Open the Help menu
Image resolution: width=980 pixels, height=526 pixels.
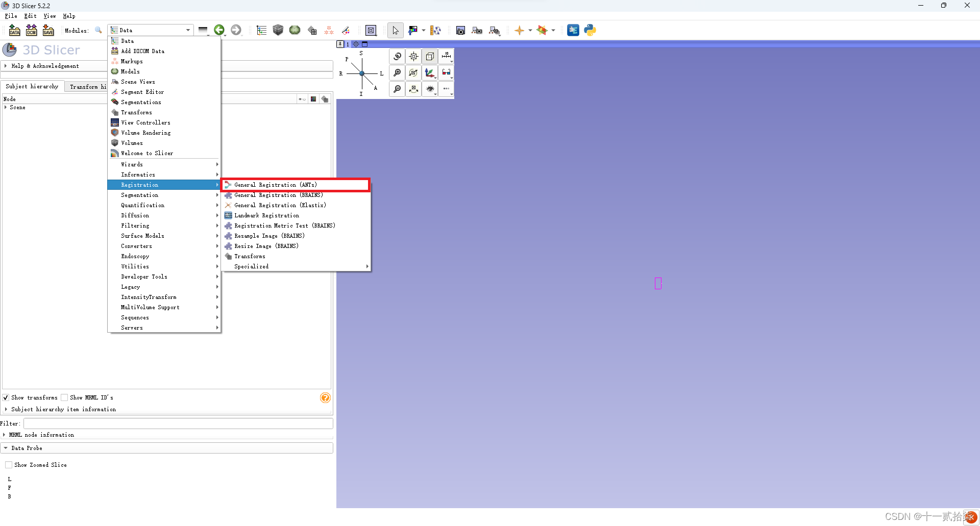(69, 16)
